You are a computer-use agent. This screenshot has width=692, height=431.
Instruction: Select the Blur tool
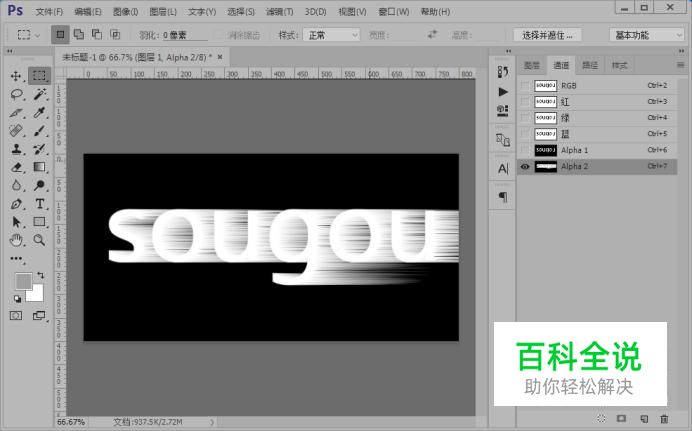point(16,185)
